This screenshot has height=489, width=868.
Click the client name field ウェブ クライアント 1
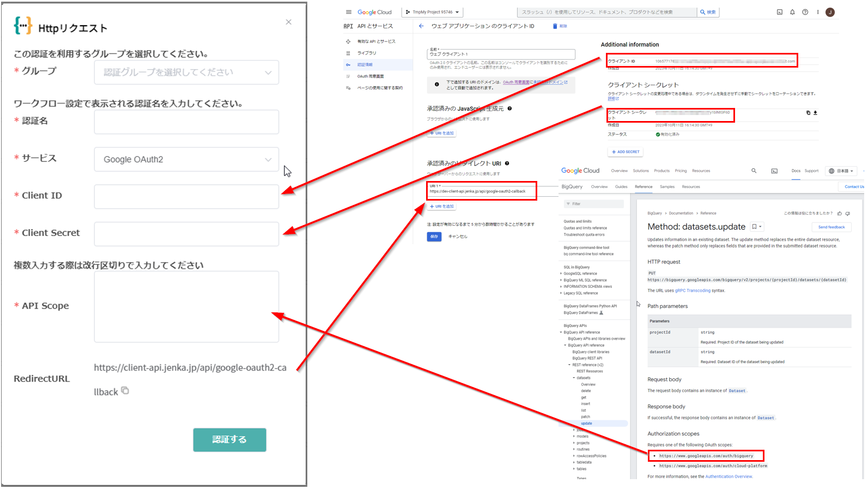[x=501, y=54]
